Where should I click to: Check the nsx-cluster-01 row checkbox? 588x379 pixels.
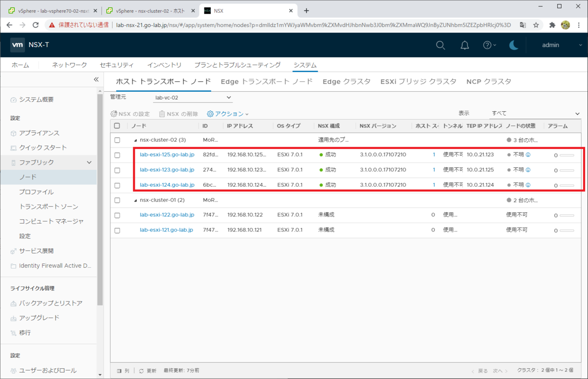tap(117, 200)
